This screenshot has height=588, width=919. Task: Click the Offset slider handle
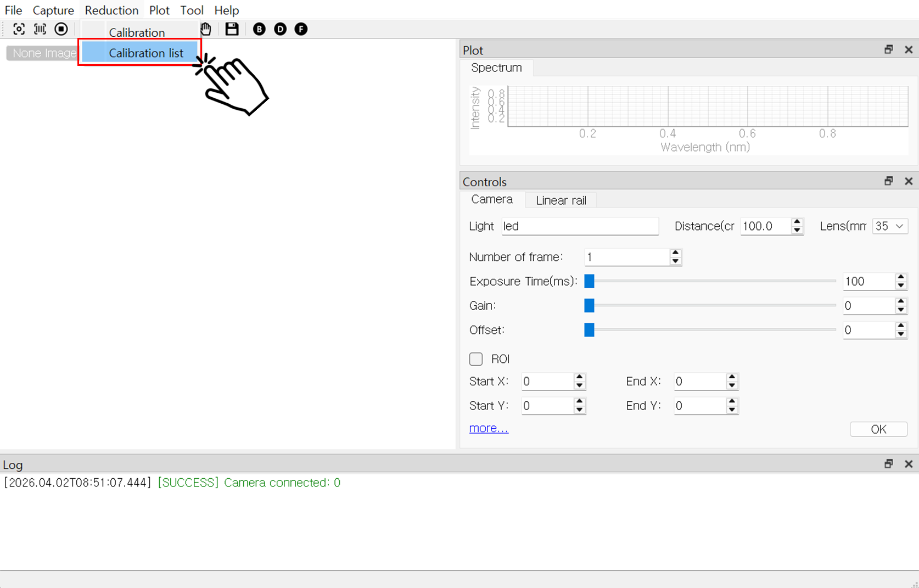pyautogui.click(x=589, y=330)
